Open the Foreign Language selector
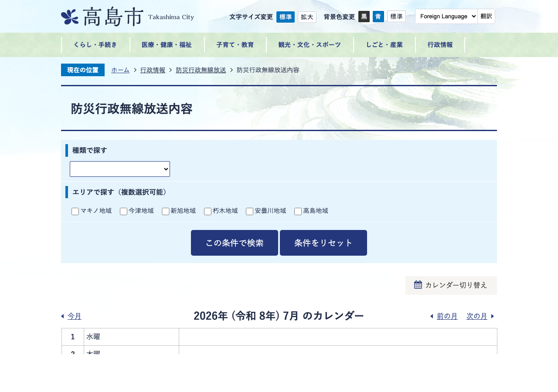 click(446, 16)
